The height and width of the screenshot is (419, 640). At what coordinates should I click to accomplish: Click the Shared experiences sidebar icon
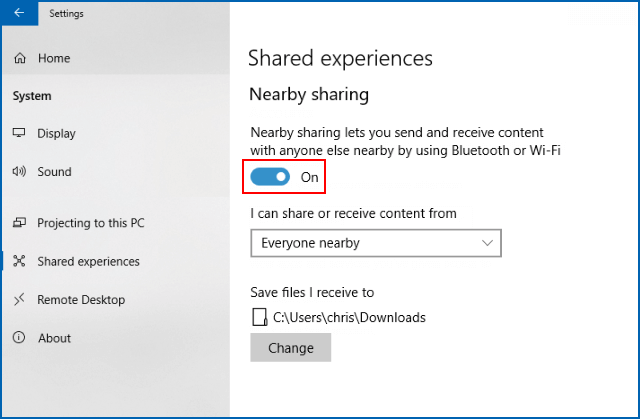pos(20,262)
